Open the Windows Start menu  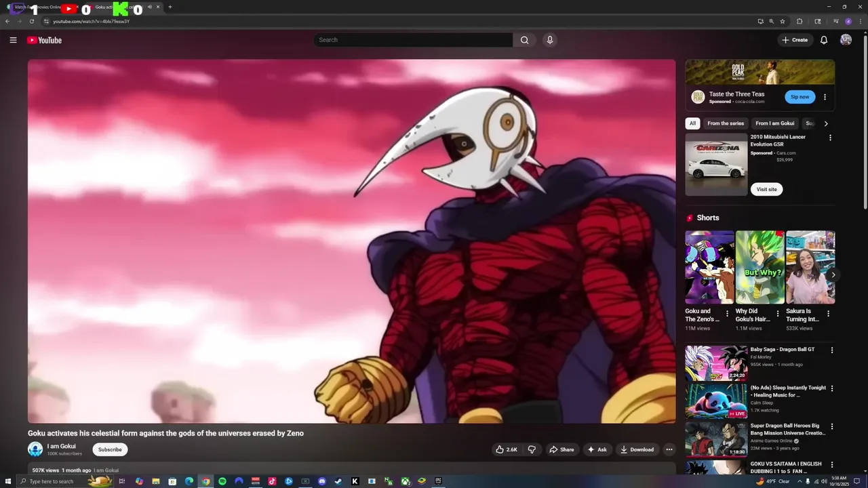[7, 481]
